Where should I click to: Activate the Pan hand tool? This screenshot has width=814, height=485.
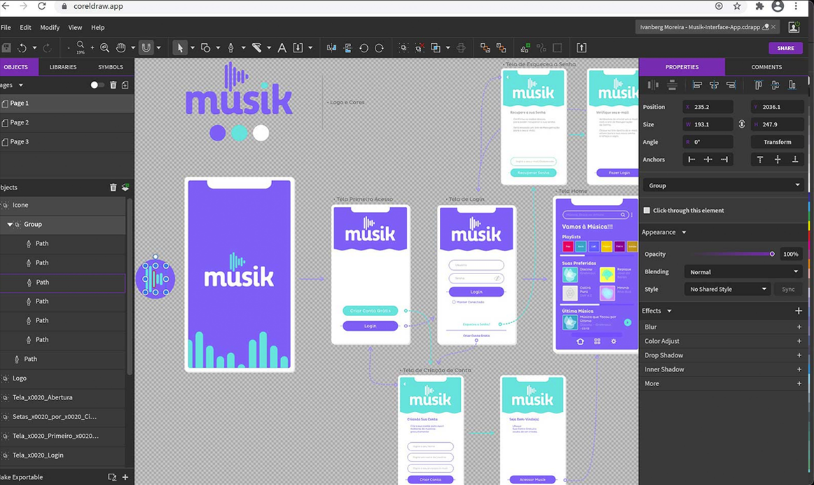point(121,48)
